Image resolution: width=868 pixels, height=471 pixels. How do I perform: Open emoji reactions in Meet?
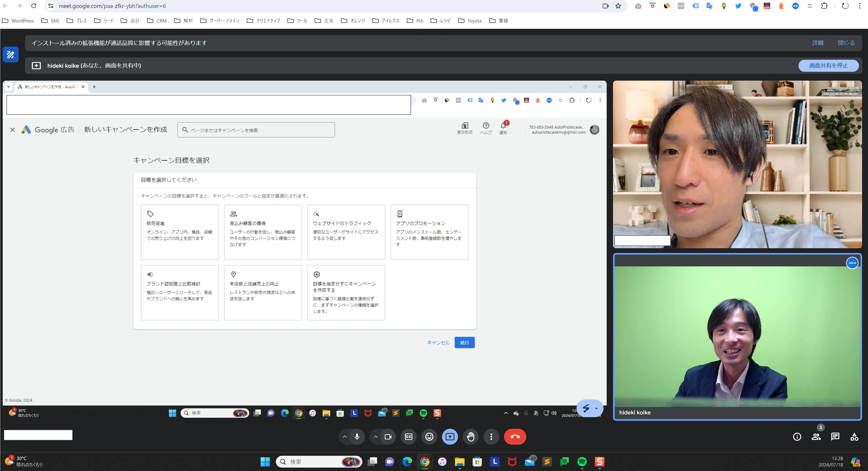(x=429, y=437)
